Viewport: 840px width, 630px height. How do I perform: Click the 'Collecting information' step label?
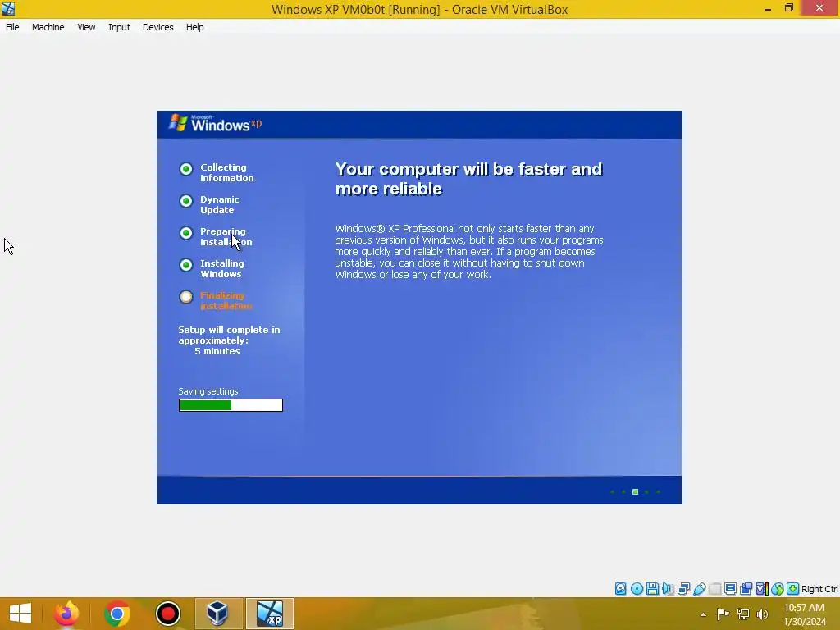pos(227,172)
